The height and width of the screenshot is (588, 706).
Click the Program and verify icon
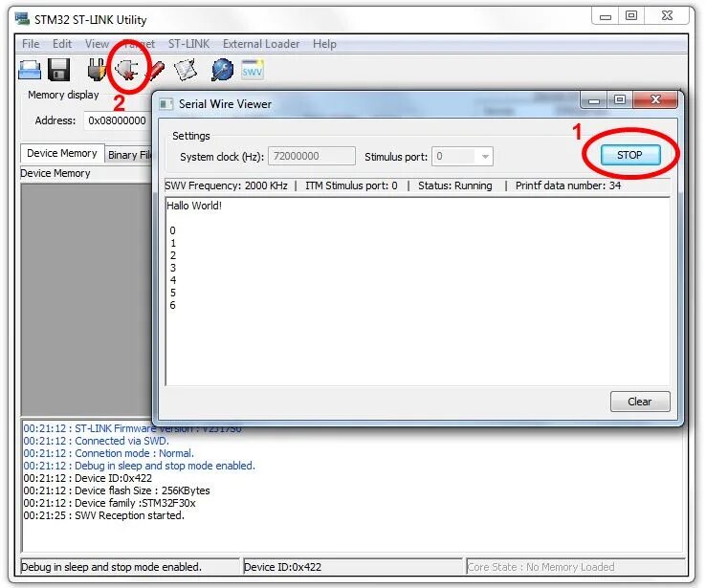(186, 70)
